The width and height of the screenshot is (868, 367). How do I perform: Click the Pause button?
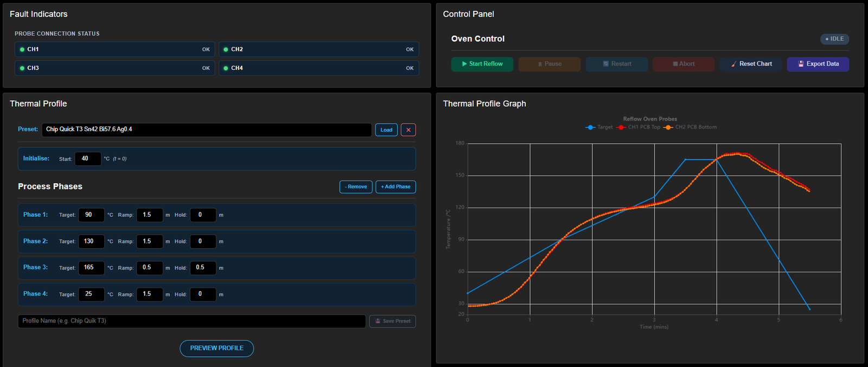[x=549, y=64]
